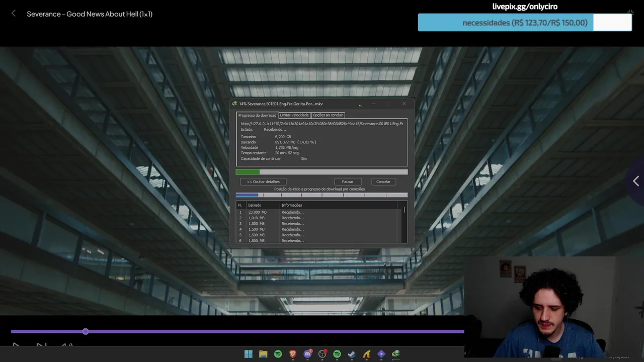Open File Explorer from the taskbar
This screenshot has width=644, height=362.
(x=263, y=354)
